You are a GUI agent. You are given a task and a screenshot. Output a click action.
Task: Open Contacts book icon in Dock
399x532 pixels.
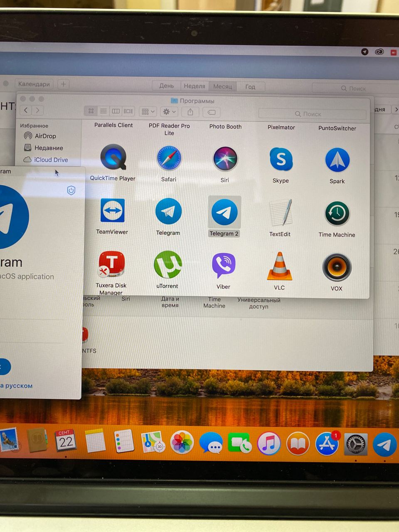pos(37,440)
